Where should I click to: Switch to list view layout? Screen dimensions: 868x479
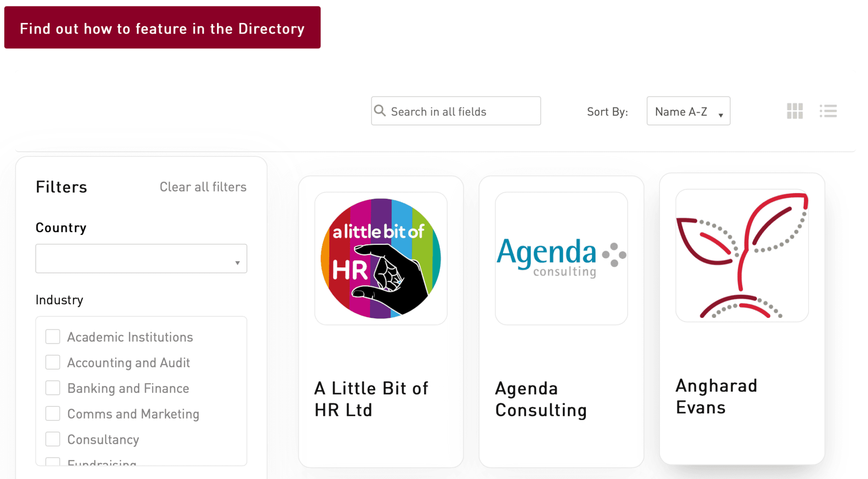click(828, 111)
